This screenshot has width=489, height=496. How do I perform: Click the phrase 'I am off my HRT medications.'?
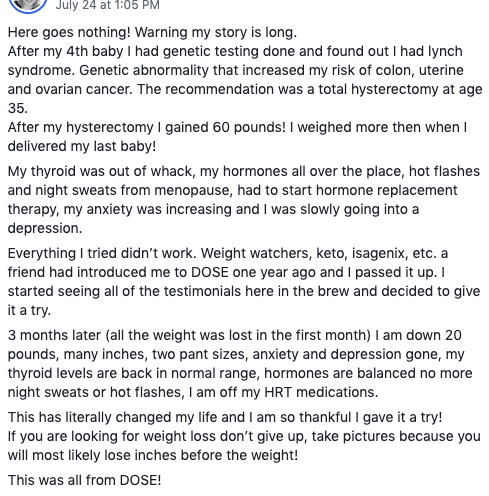click(x=283, y=392)
